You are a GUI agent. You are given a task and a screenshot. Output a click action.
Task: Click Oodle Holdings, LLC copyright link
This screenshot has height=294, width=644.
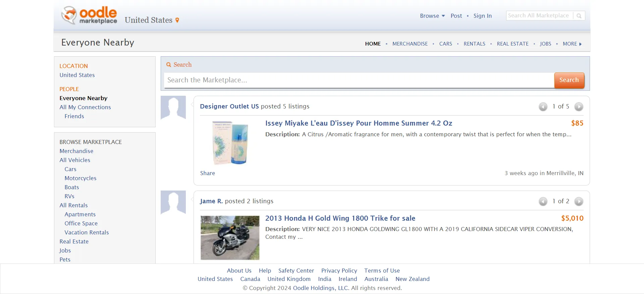(321, 288)
